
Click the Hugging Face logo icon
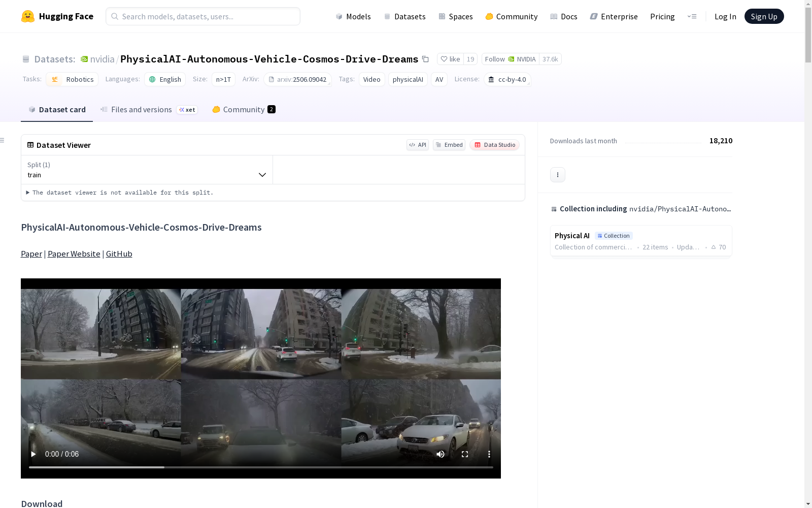click(28, 16)
